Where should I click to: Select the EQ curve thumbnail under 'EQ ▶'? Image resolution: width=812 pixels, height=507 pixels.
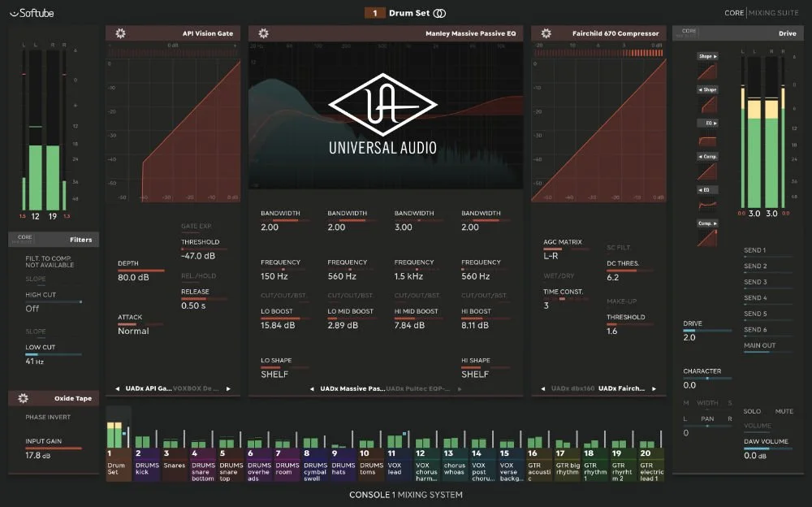click(x=707, y=139)
